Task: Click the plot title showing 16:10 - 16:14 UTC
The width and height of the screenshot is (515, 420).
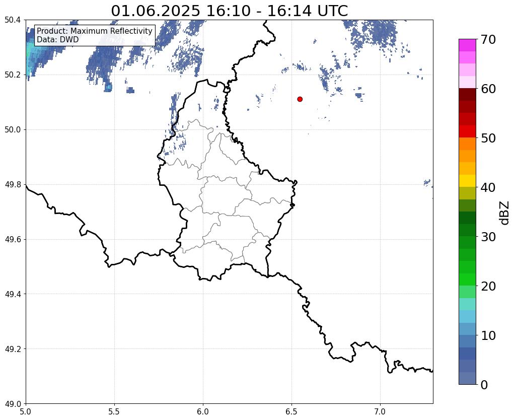Action: (x=229, y=11)
